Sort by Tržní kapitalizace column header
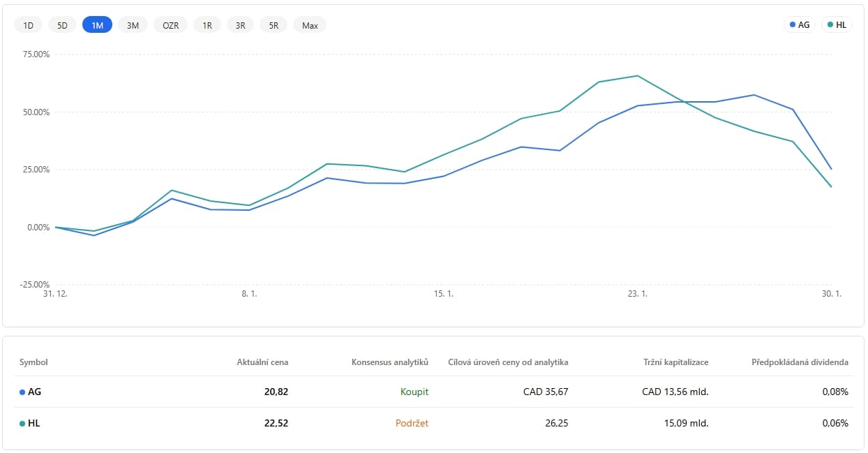The height and width of the screenshot is (453, 868). click(x=675, y=362)
